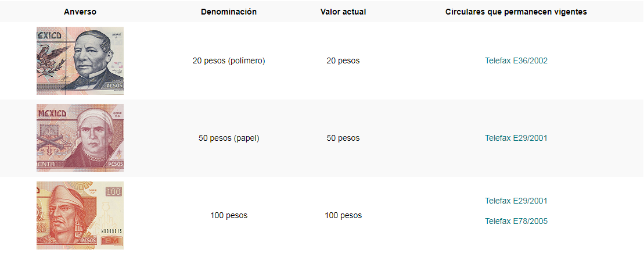Select the Anverso column header

80,12
